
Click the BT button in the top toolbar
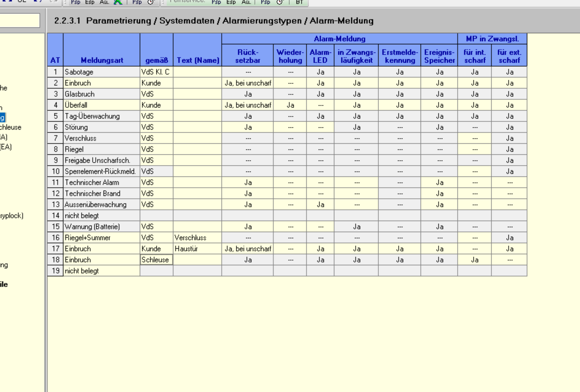click(299, 2)
